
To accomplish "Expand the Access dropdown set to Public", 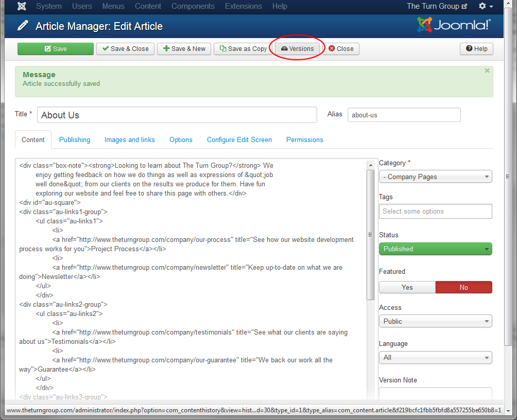I will tap(435, 321).
